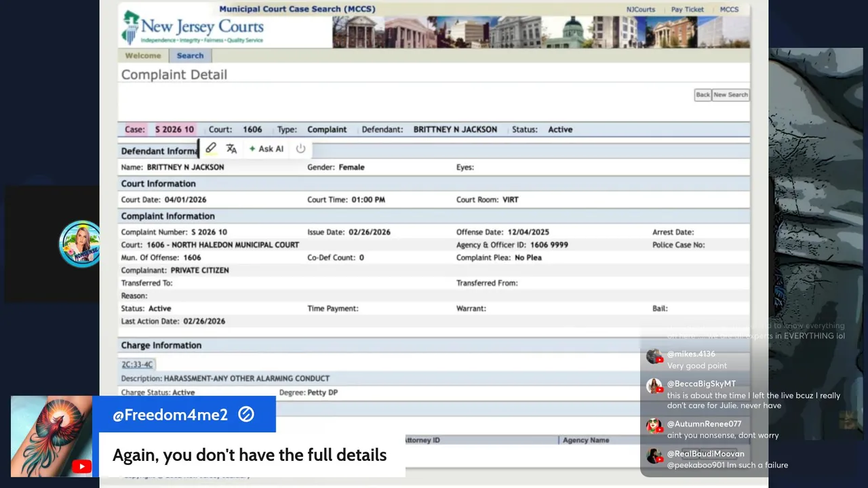The image size is (868, 488).
Task: Click the @Freedom4me2 username banner
Action: pyautogui.click(x=184, y=414)
